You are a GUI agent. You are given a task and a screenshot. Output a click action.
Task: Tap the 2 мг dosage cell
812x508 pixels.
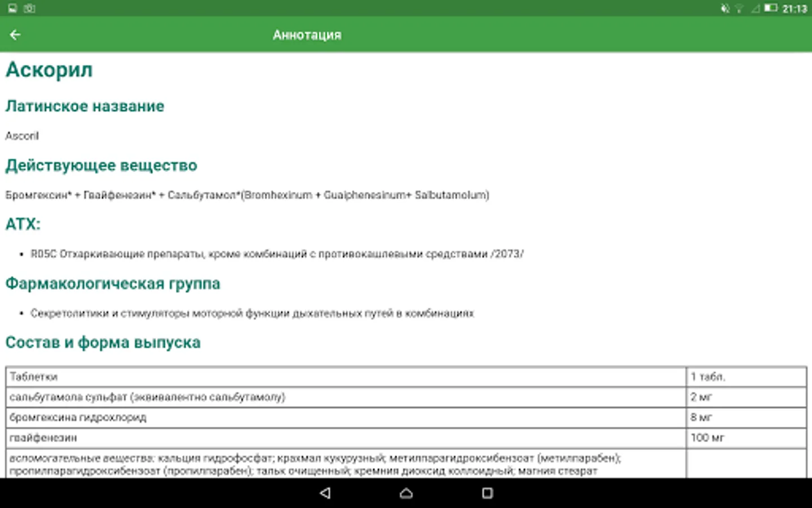pos(747,397)
